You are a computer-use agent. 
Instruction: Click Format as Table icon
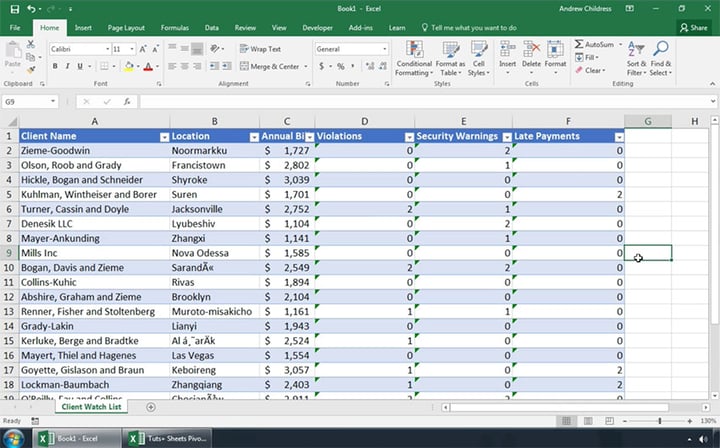point(450,50)
